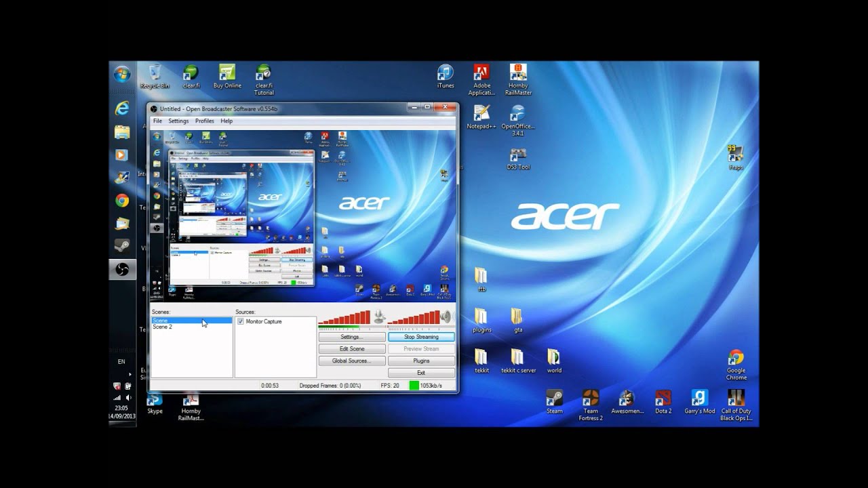This screenshot has height=488, width=868.
Task: Adjust the microphone volume meter
Action: (344, 317)
